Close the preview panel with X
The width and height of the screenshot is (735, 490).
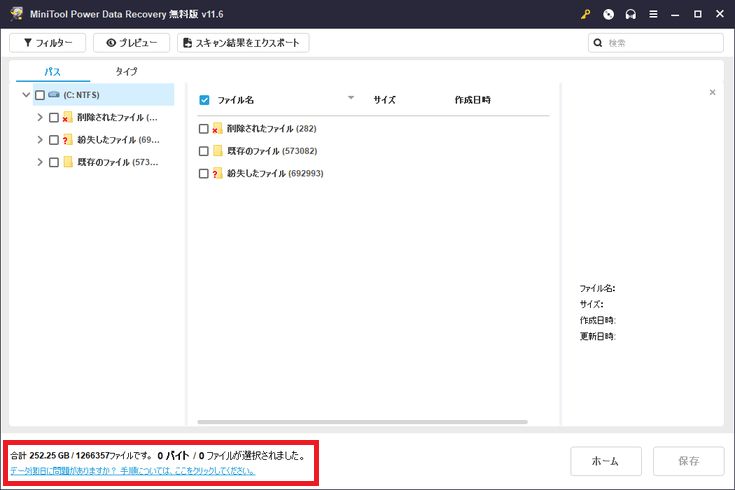[712, 92]
